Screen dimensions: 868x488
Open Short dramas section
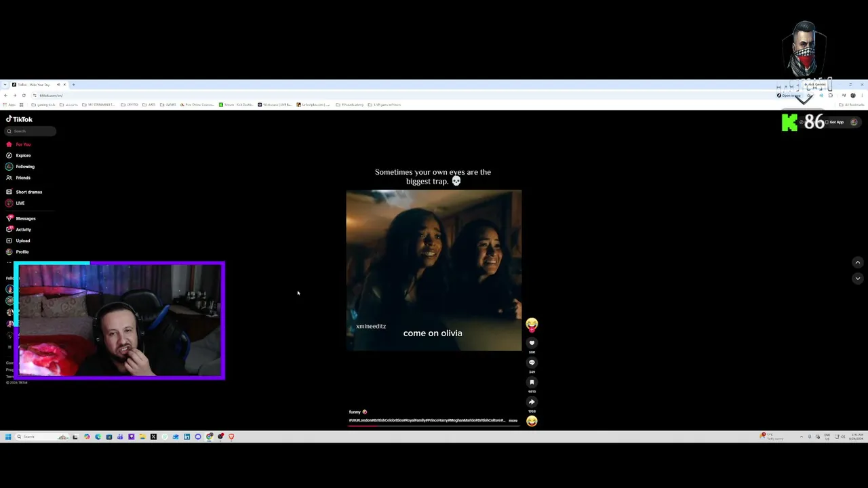[x=24, y=192]
